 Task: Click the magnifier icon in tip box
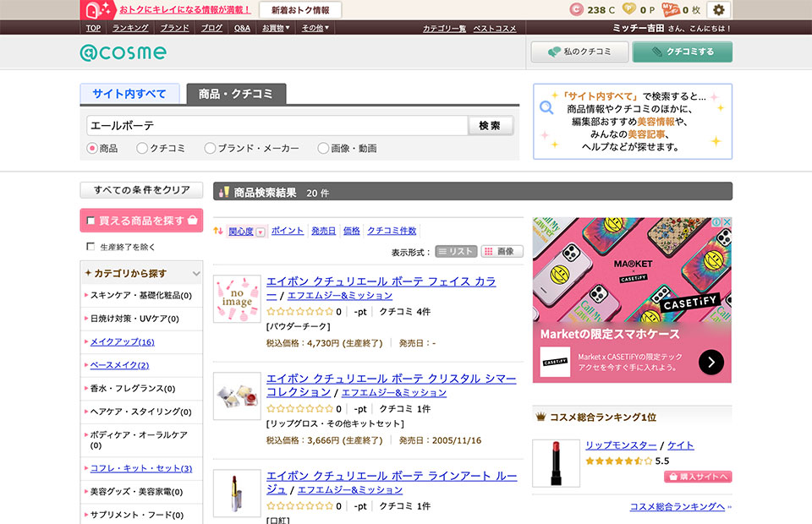coord(546,107)
